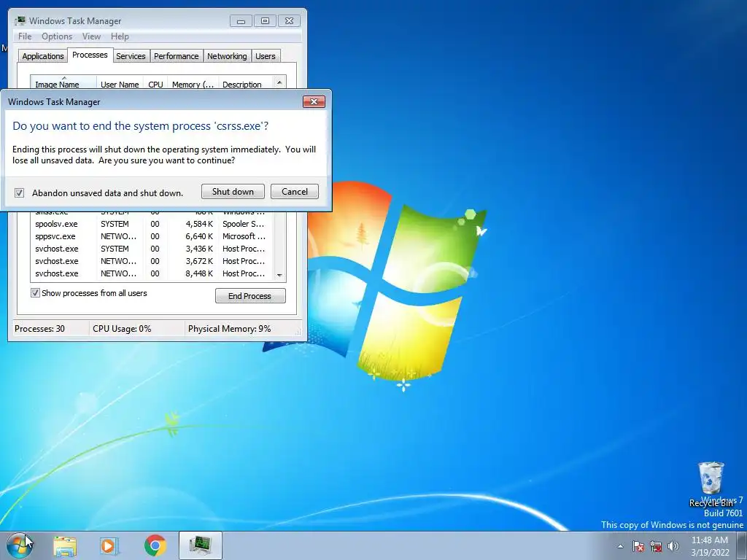The image size is (747, 560).
Task: Switch to the Services tab
Action: (x=131, y=56)
